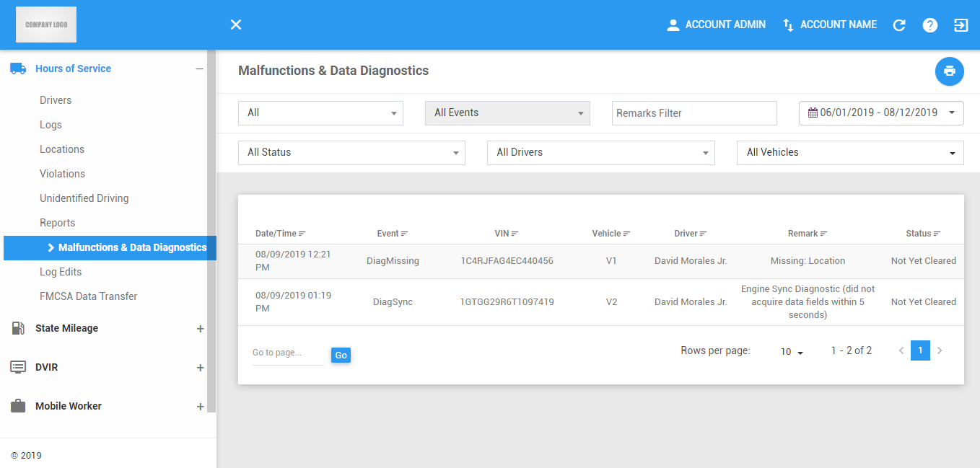
Task: Sort by VIN column sort icon
Action: [x=515, y=234]
